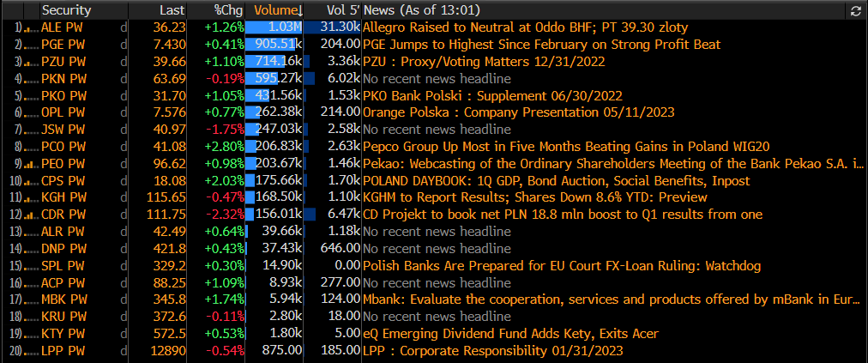Viewport: 868px width, 363px height.
Task: Click the refresh news icon
Action: [x=855, y=10]
